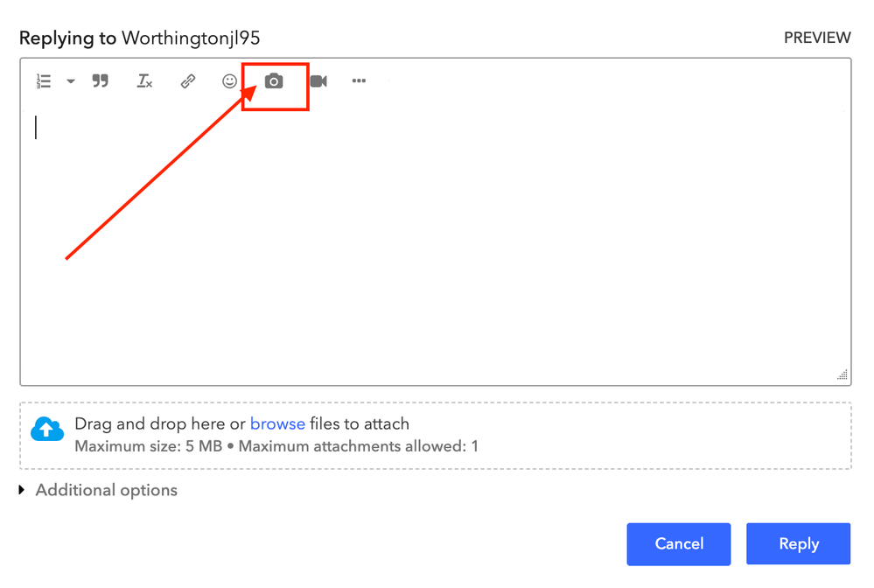Screen dimensions: 874x588
Task: Click the 'Drag and drop here' text
Action: click(149, 423)
